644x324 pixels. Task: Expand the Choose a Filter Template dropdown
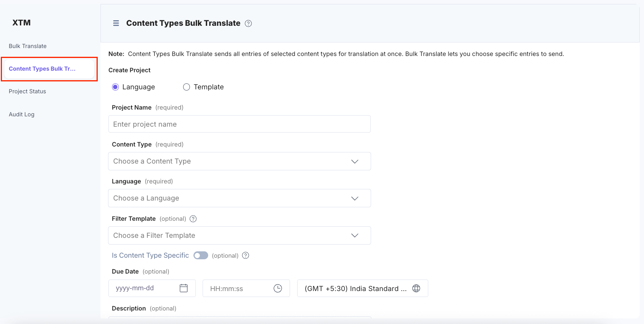click(240, 235)
